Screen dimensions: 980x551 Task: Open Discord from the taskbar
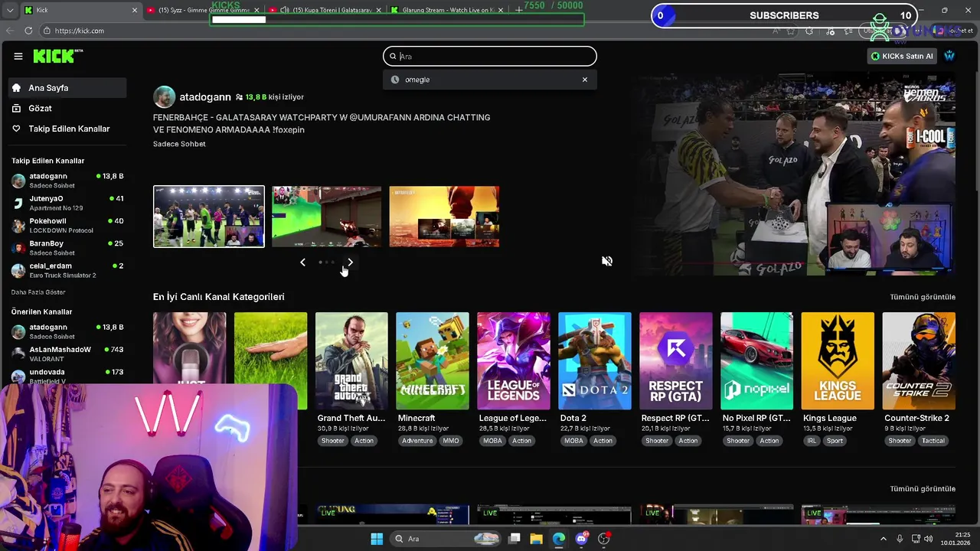[x=581, y=539]
